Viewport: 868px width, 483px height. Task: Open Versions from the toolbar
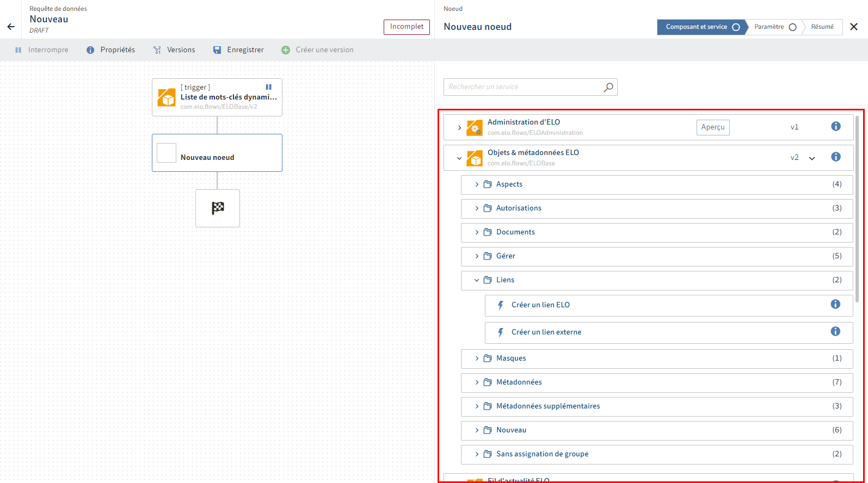point(181,50)
